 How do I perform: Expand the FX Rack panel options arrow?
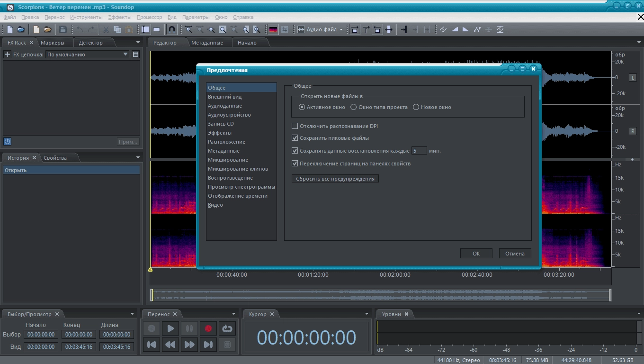click(138, 43)
